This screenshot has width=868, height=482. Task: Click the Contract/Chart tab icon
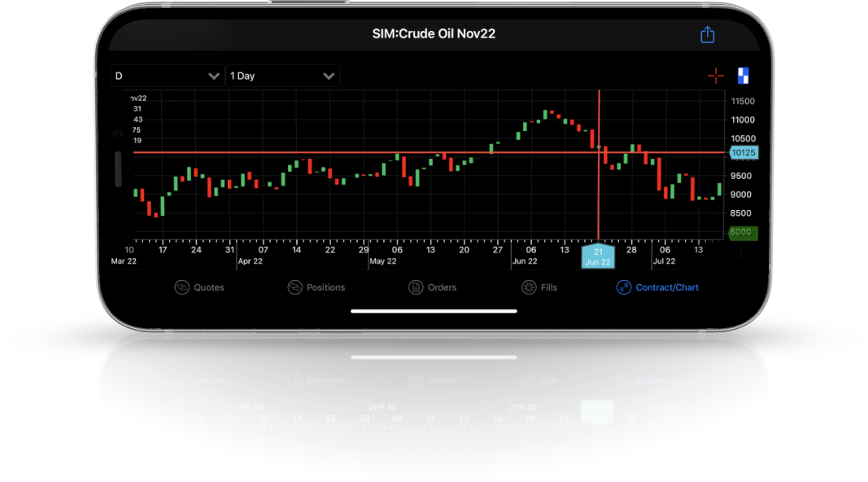click(623, 287)
